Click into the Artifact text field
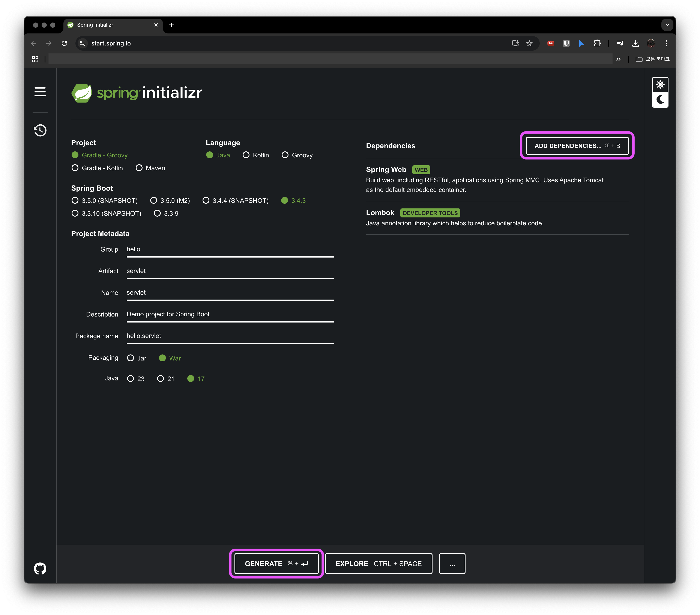The image size is (700, 615). (x=230, y=271)
